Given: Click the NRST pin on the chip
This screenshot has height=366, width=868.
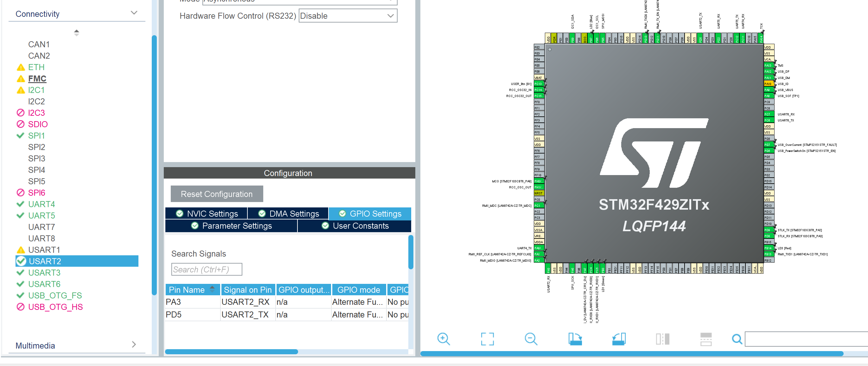Looking at the screenshot, I should tap(539, 193).
